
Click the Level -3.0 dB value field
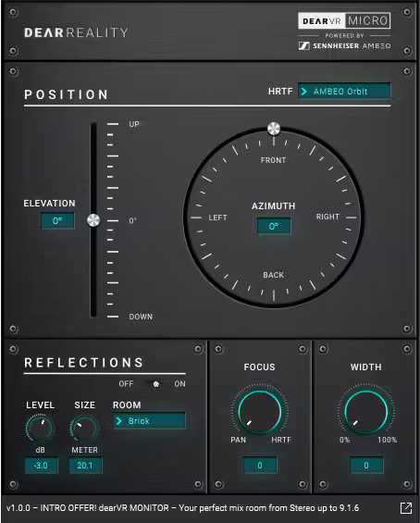tap(41, 466)
